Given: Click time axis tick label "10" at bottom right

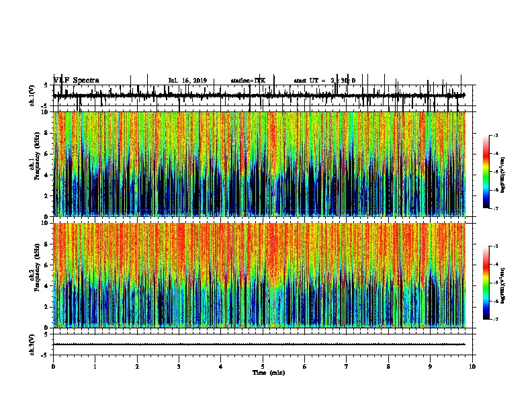Looking at the screenshot, I should pyautogui.click(x=472, y=367).
